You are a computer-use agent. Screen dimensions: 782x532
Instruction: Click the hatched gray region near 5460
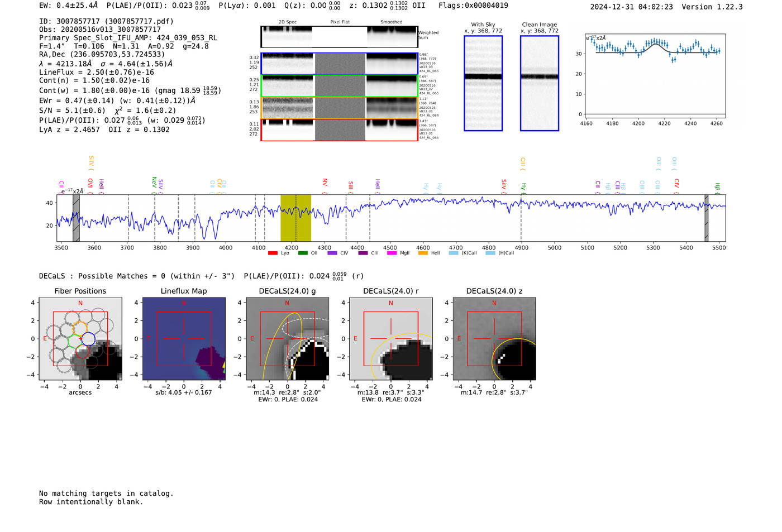(706, 218)
